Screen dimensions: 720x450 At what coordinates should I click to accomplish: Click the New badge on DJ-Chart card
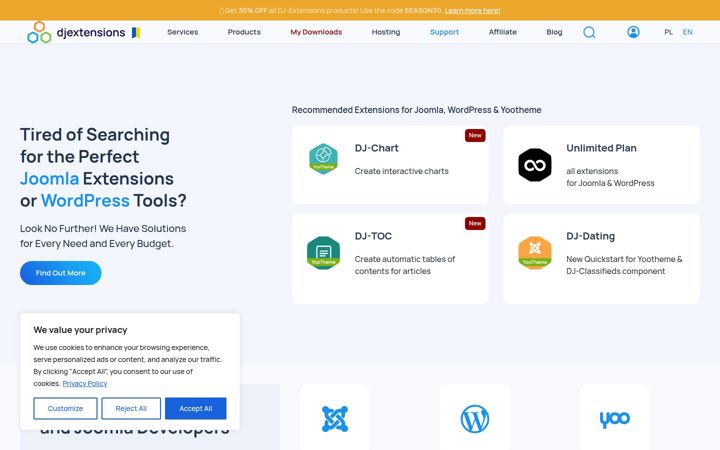tap(475, 135)
